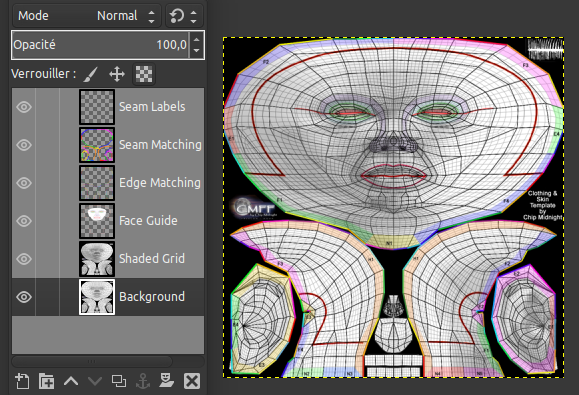The width and height of the screenshot is (579, 395).
Task: Hide the Face Guide layer
Action: point(24,221)
